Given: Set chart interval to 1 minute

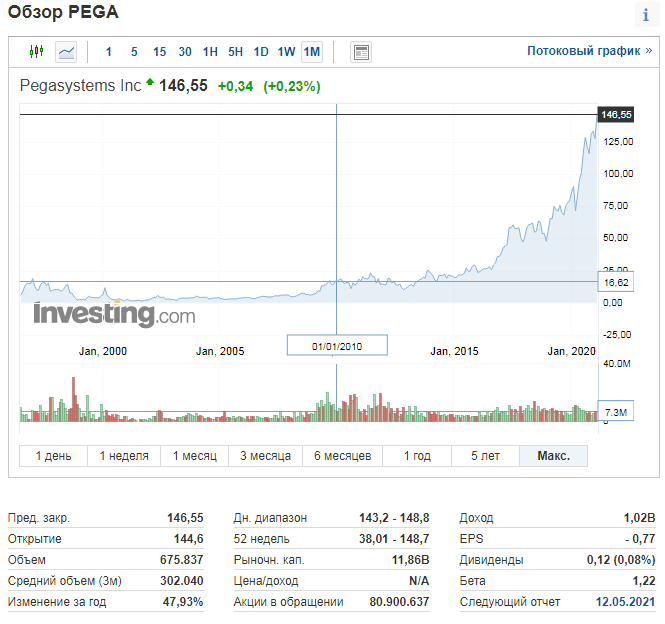Looking at the screenshot, I should (109, 52).
